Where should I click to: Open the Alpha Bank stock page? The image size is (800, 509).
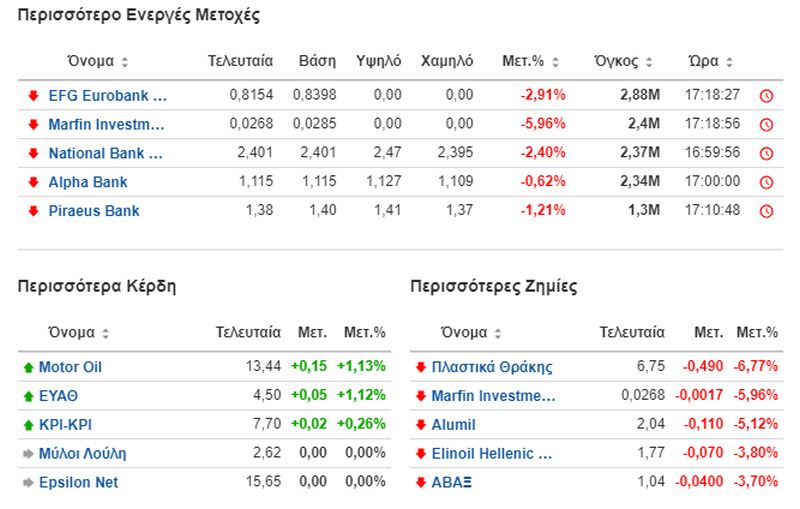coord(88,182)
